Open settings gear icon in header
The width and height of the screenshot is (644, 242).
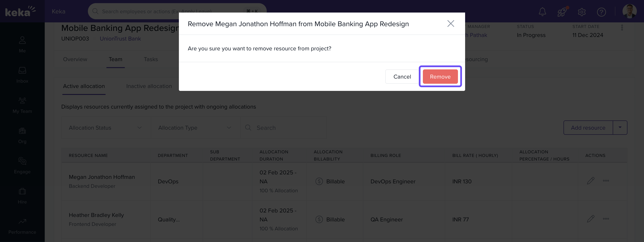pos(581,11)
